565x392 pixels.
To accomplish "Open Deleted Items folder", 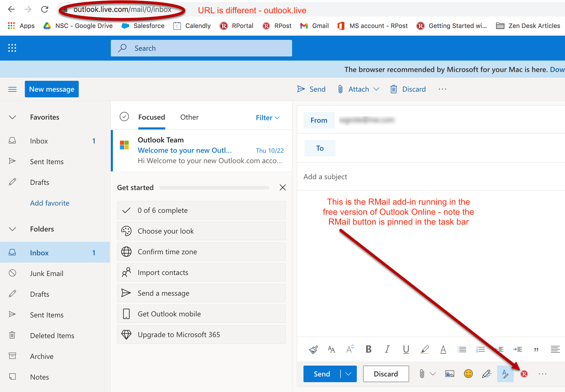I will [x=55, y=335].
